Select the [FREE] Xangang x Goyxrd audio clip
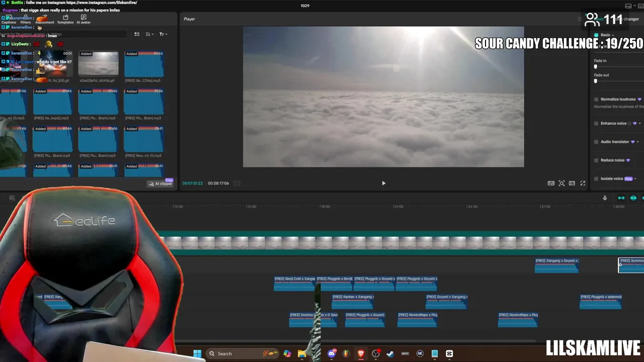 pyautogui.click(x=556, y=265)
